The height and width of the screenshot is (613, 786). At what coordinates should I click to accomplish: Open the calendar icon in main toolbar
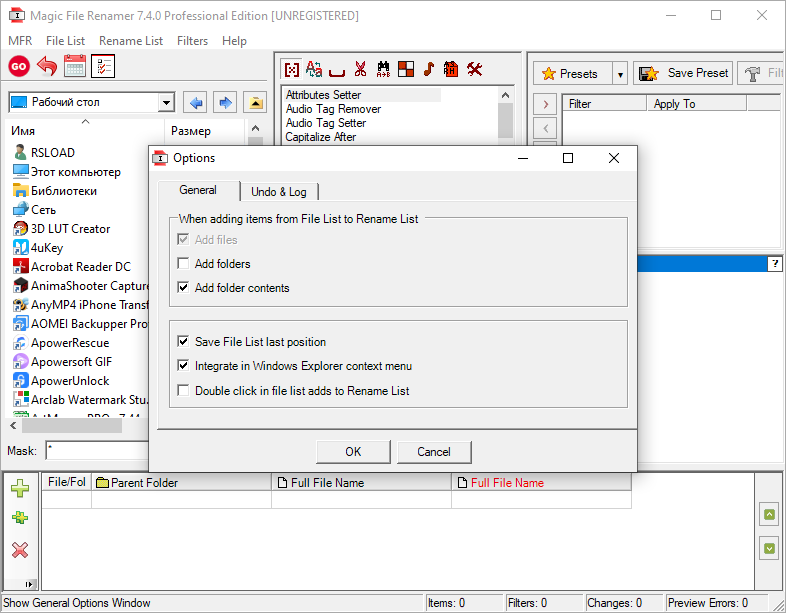coord(75,66)
